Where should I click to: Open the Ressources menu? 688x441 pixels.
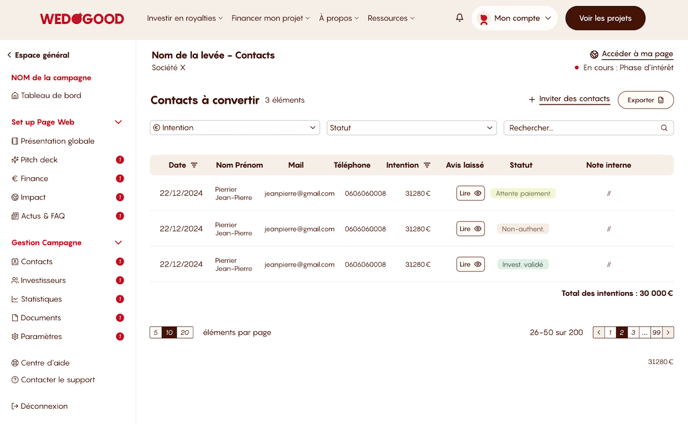[x=390, y=18]
